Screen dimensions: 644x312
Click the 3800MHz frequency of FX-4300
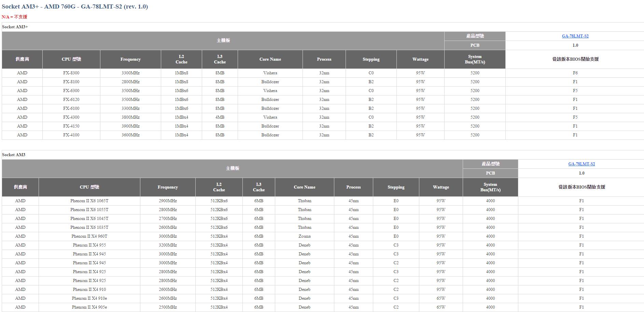pos(130,117)
